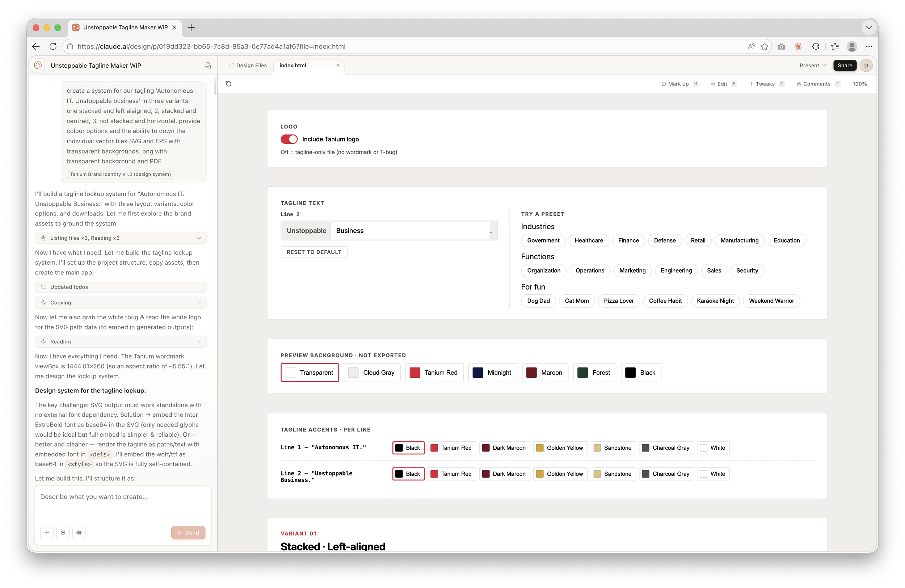Click the browser address bar URL
905x588 pixels.
click(211, 46)
